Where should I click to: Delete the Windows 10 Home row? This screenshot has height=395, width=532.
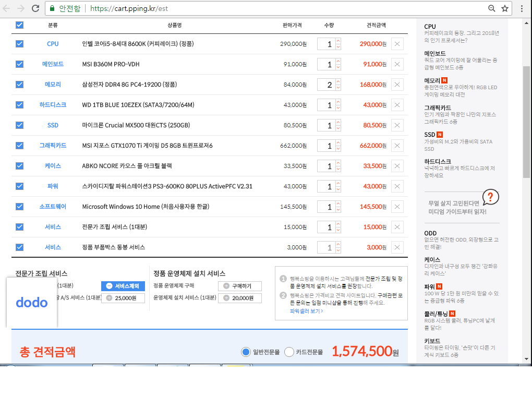click(397, 207)
